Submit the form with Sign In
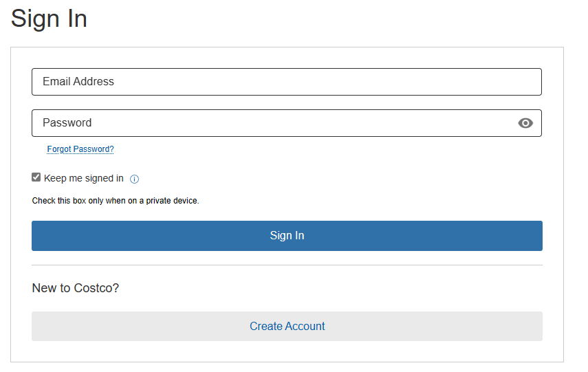 (287, 236)
